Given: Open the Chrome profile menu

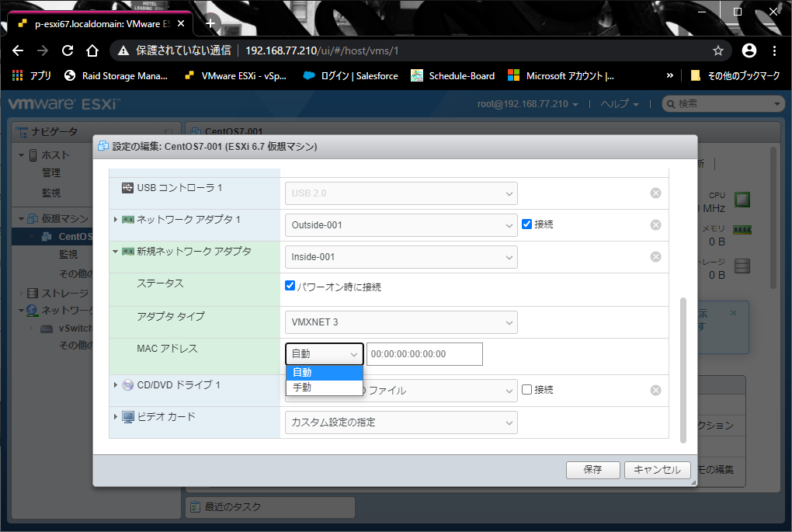Looking at the screenshot, I should tap(749, 50).
